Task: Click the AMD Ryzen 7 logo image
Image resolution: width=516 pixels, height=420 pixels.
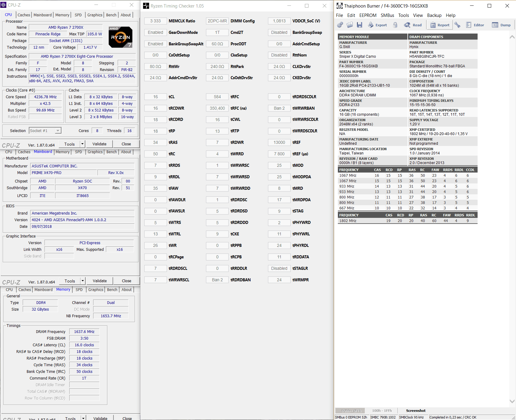Action: click(x=120, y=37)
